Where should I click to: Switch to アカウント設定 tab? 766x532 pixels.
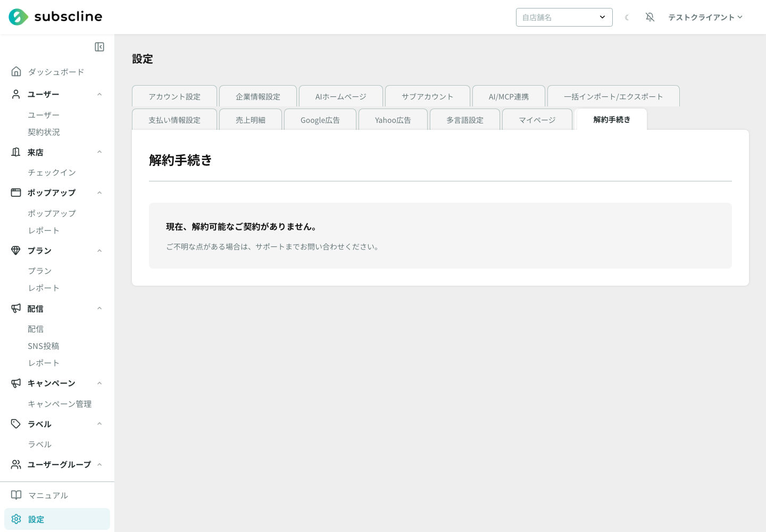click(x=174, y=96)
